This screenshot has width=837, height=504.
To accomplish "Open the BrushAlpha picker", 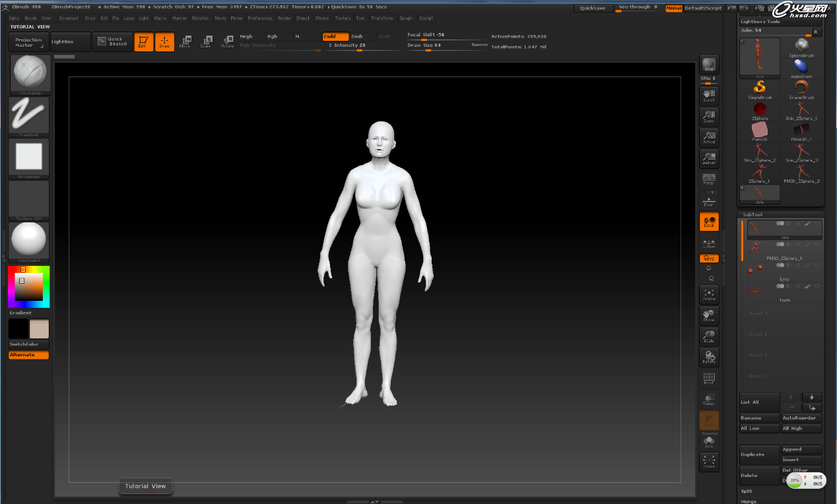I will (x=29, y=158).
